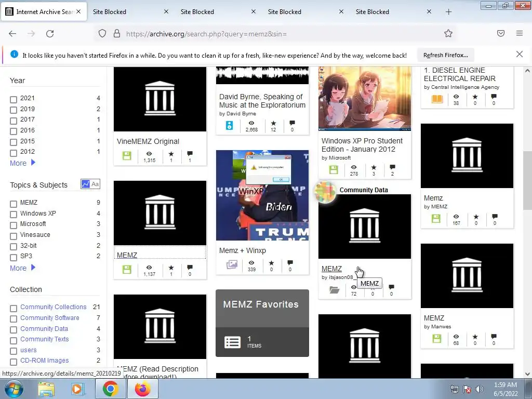
Task: Check the MEMZ topic checkbox
Action: (x=14, y=204)
